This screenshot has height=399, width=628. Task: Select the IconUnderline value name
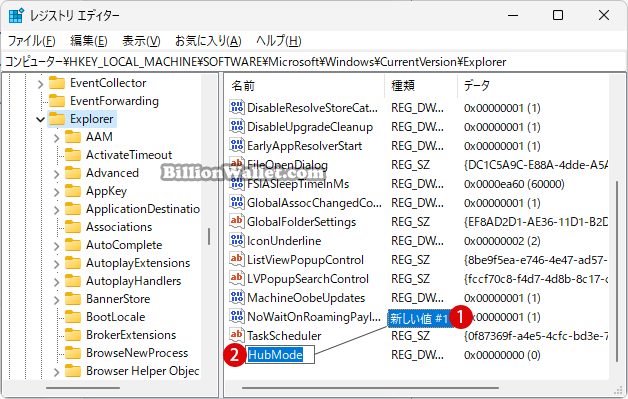point(284,241)
